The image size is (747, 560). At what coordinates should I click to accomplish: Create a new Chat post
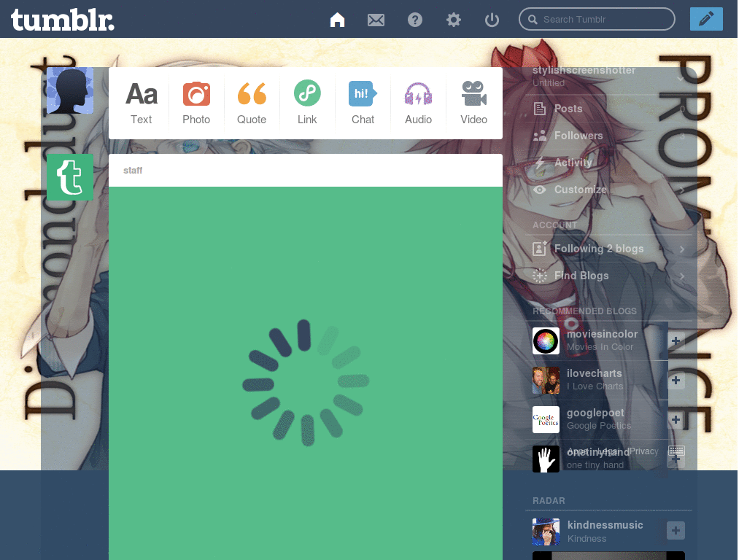(363, 104)
